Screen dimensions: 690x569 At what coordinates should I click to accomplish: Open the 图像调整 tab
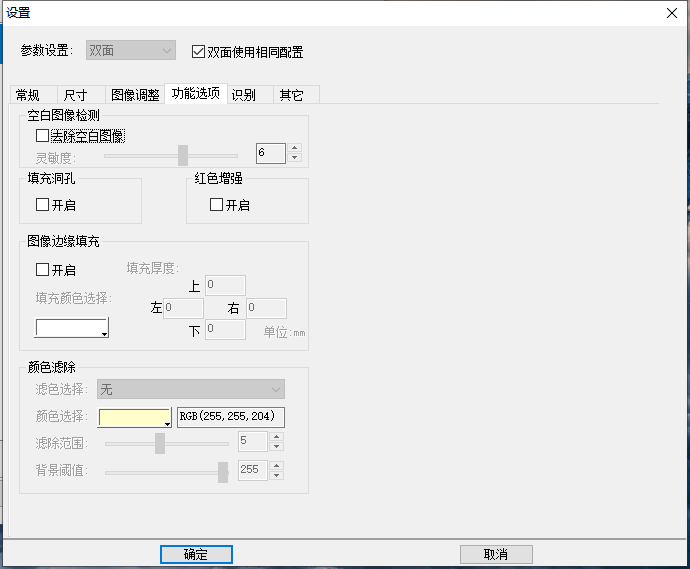pyautogui.click(x=135, y=95)
